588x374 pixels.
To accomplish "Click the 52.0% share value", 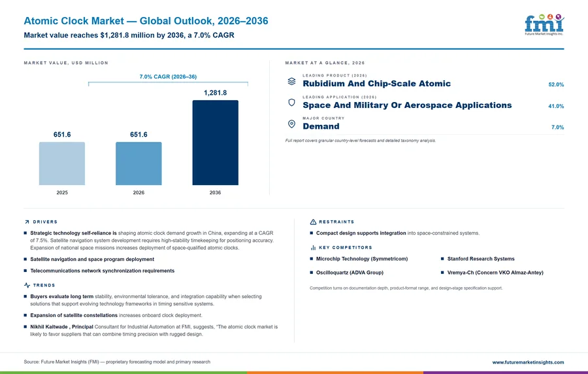I will pyautogui.click(x=556, y=85).
